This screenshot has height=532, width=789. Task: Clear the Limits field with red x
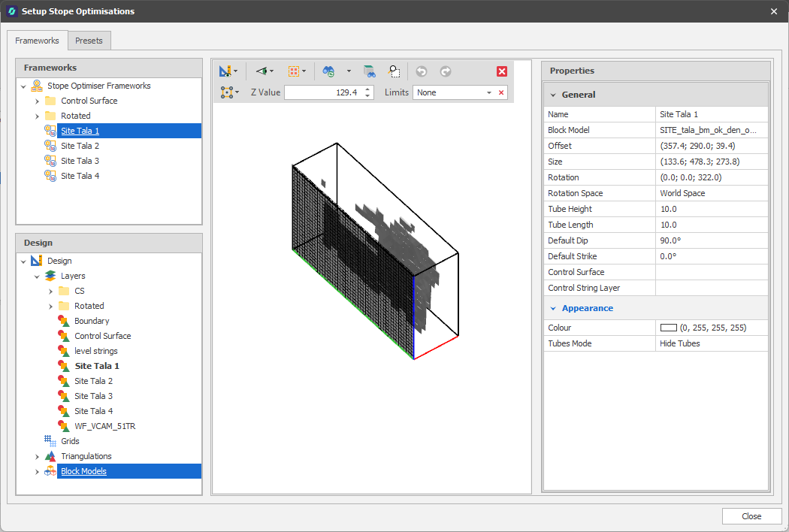[501, 92]
